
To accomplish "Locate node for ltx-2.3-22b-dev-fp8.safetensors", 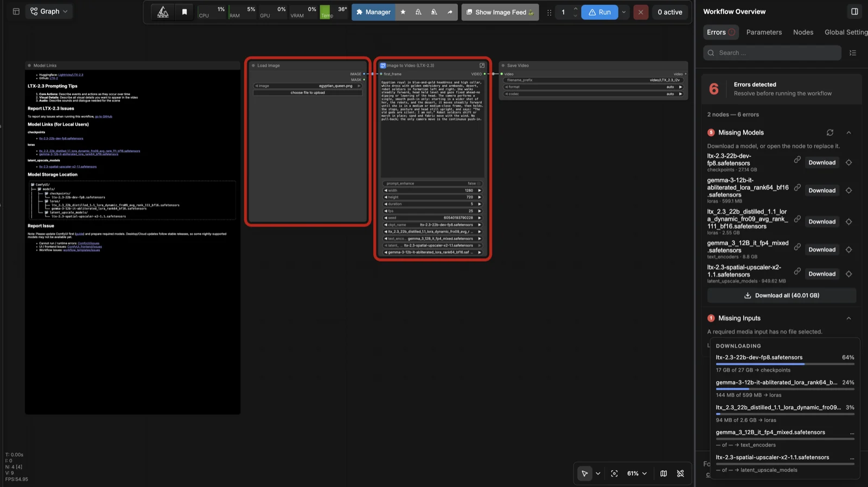I will 849,162.
